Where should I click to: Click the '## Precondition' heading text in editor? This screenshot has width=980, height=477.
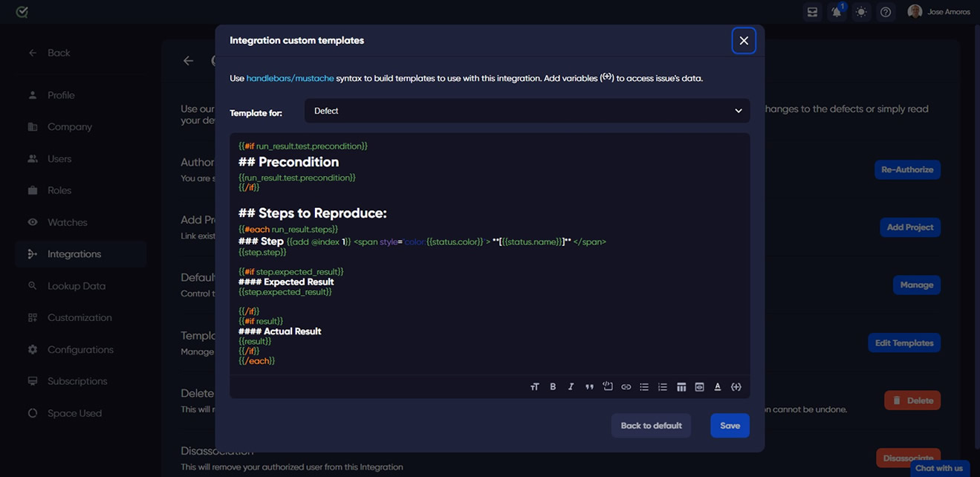coord(288,162)
